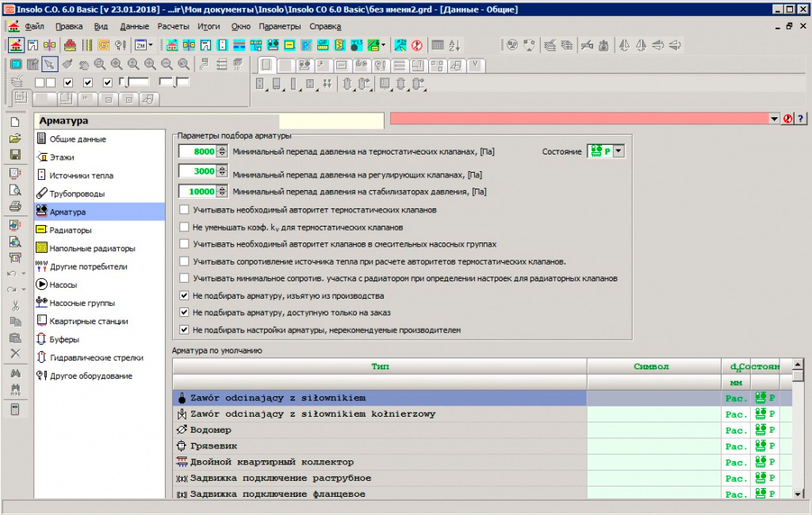
Task: Click the printer icon in sidebar
Action: point(15,207)
